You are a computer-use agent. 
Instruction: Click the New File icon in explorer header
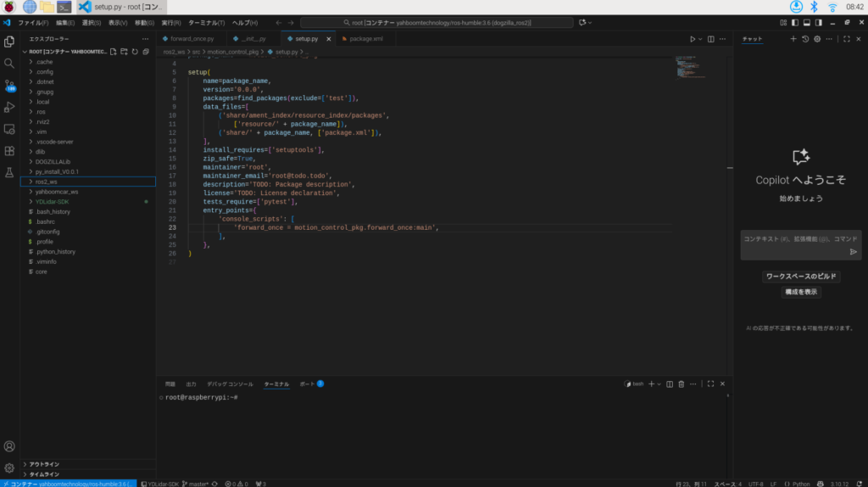(x=113, y=52)
